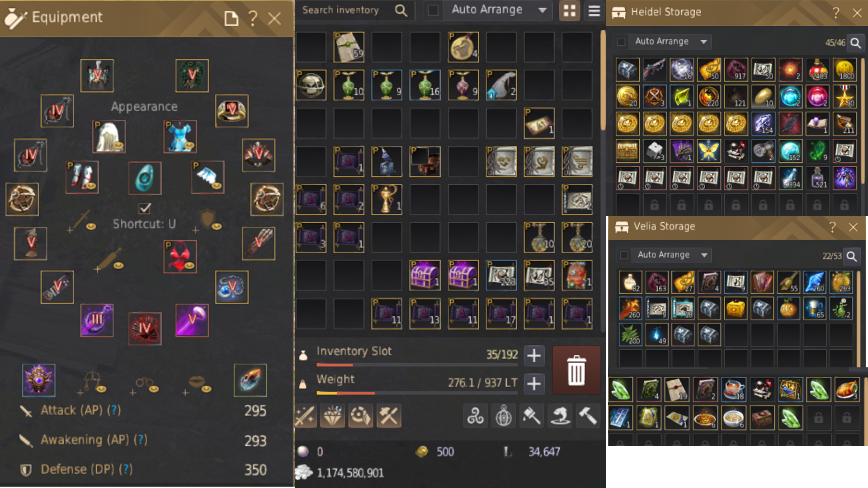
Task: Enable inventory Auto Arrange checkbox
Action: click(433, 10)
